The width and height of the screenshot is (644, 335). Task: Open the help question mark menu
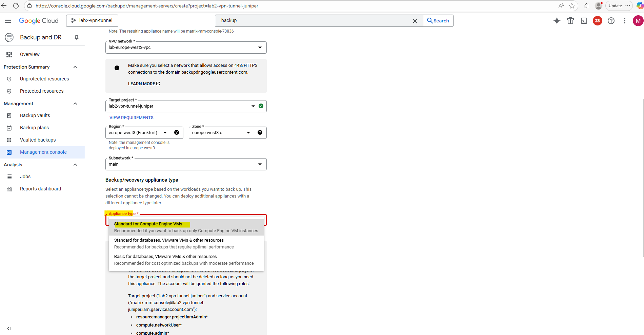click(x=611, y=21)
